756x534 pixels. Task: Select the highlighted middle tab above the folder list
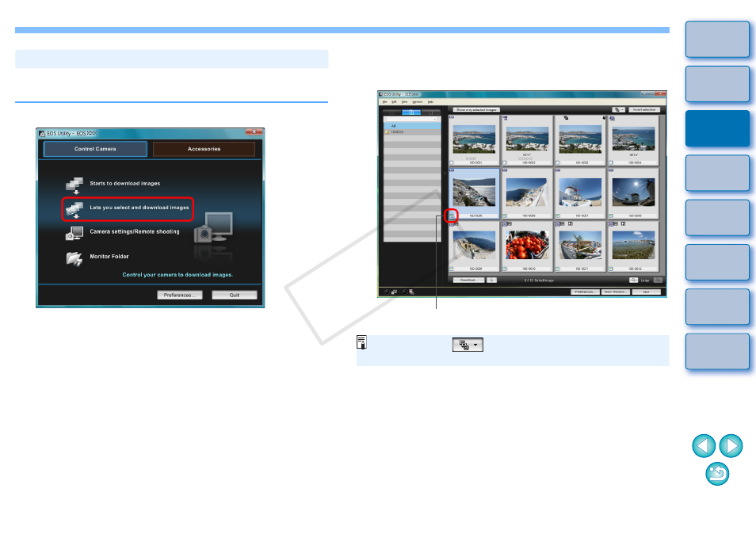411,113
